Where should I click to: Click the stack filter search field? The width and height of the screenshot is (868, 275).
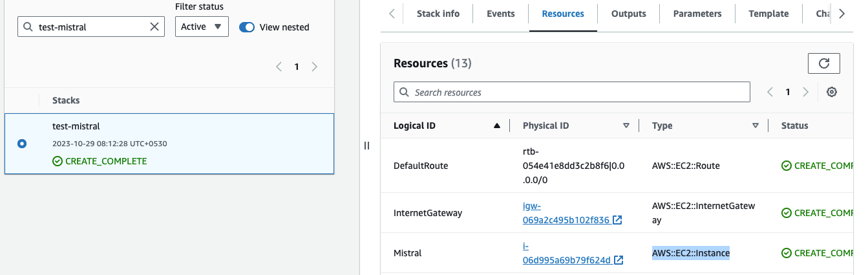[x=90, y=27]
